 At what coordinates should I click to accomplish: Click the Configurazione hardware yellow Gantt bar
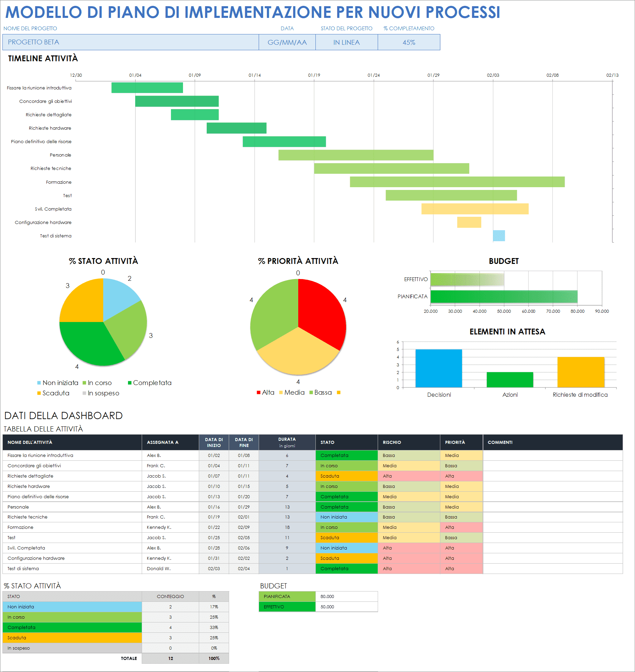469,222
